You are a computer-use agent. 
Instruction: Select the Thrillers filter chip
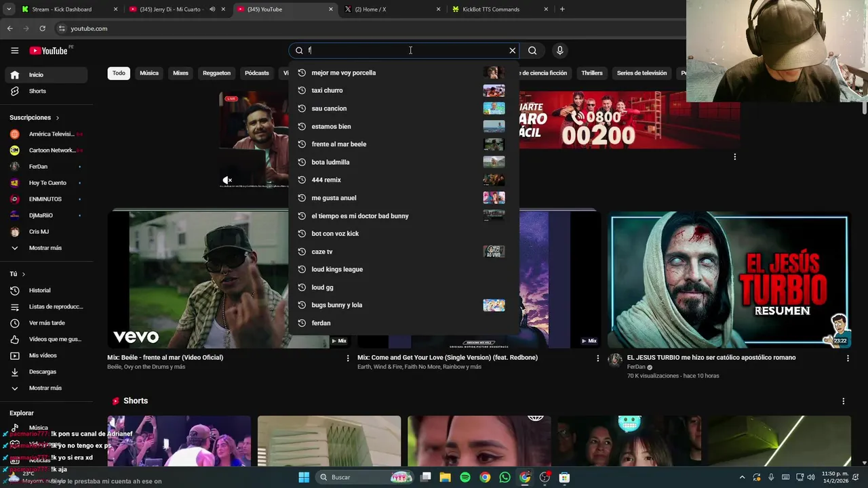pos(592,73)
